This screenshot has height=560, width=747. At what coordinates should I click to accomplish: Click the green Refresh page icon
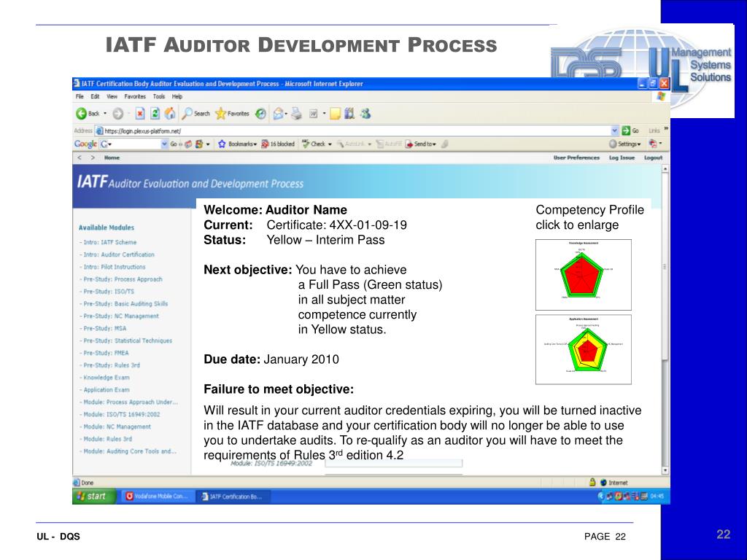155,113
